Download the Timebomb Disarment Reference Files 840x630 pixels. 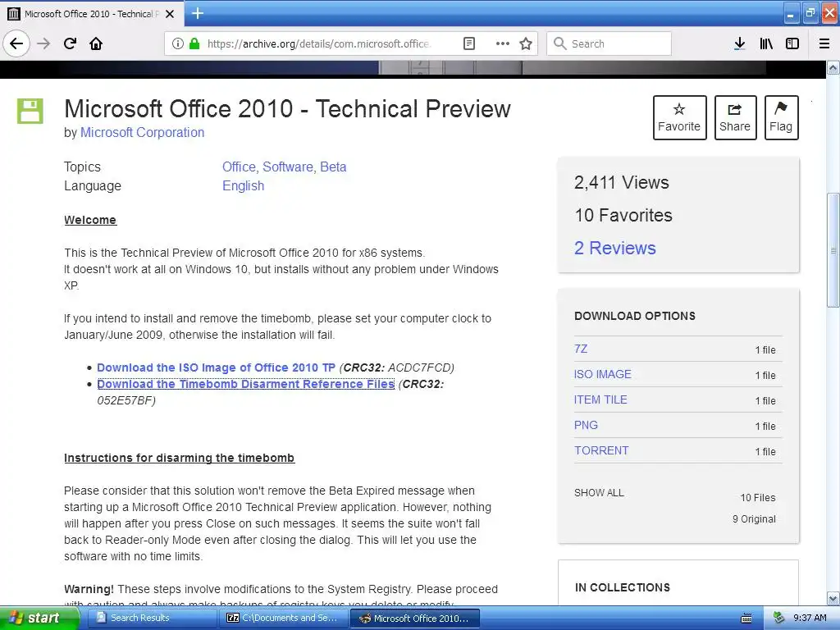(x=246, y=384)
